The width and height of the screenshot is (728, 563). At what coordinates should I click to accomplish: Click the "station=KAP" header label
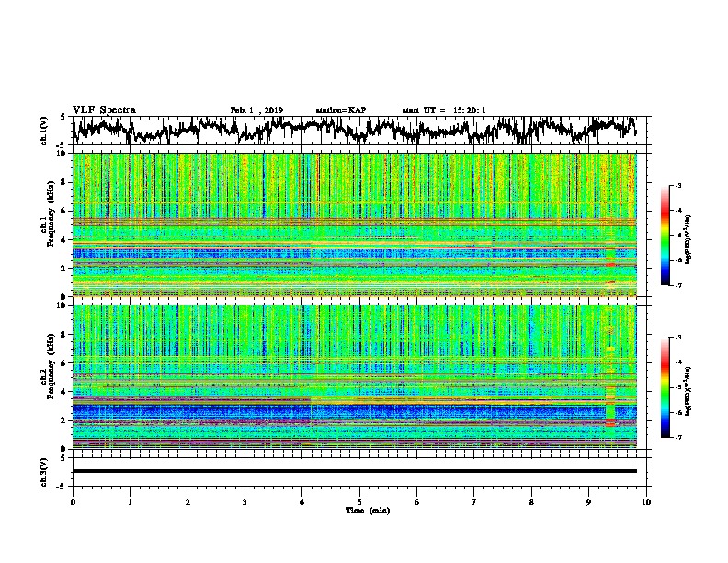point(341,110)
